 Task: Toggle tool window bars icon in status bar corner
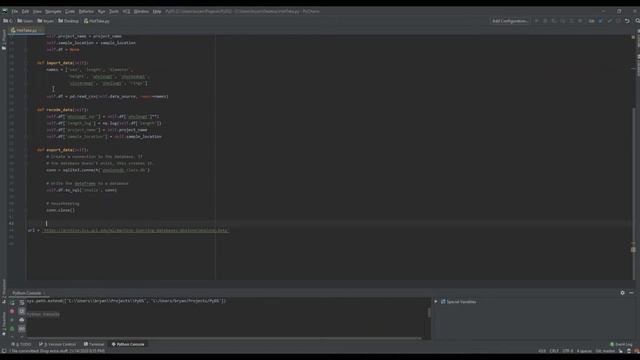click(x=4, y=351)
